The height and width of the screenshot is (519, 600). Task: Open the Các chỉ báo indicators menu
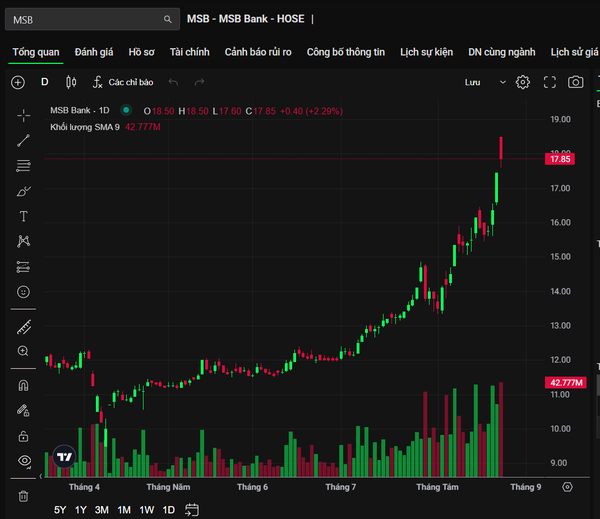click(x=123, y=82)
